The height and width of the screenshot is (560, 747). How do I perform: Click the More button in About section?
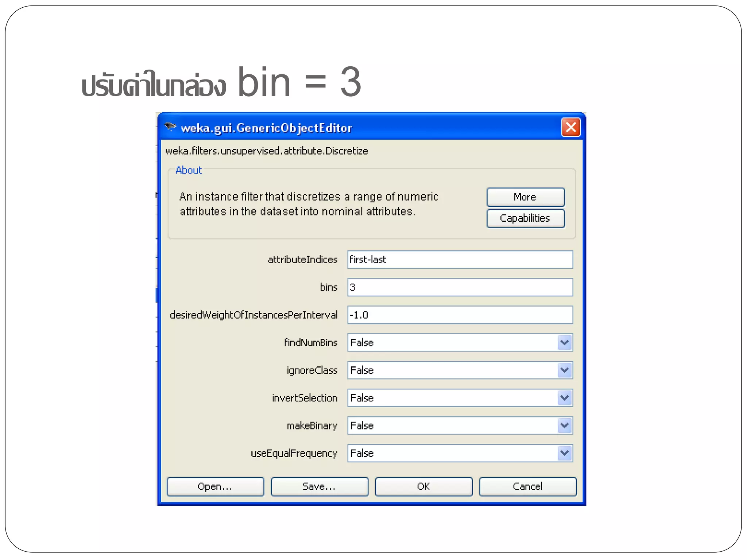(526, 197)
